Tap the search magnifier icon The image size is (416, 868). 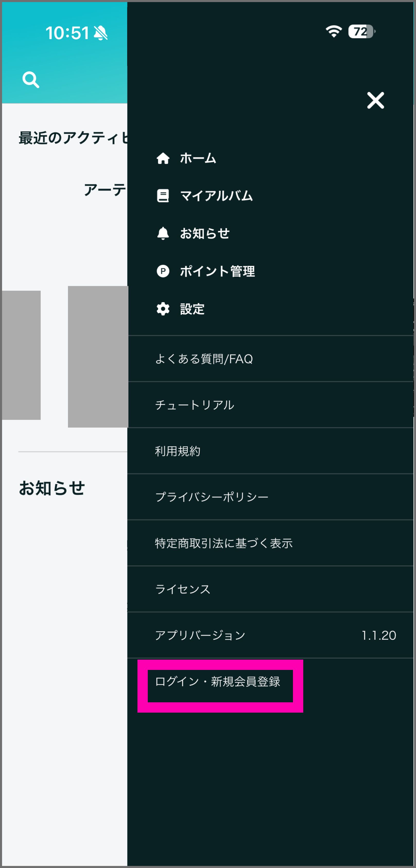[31, 80]
